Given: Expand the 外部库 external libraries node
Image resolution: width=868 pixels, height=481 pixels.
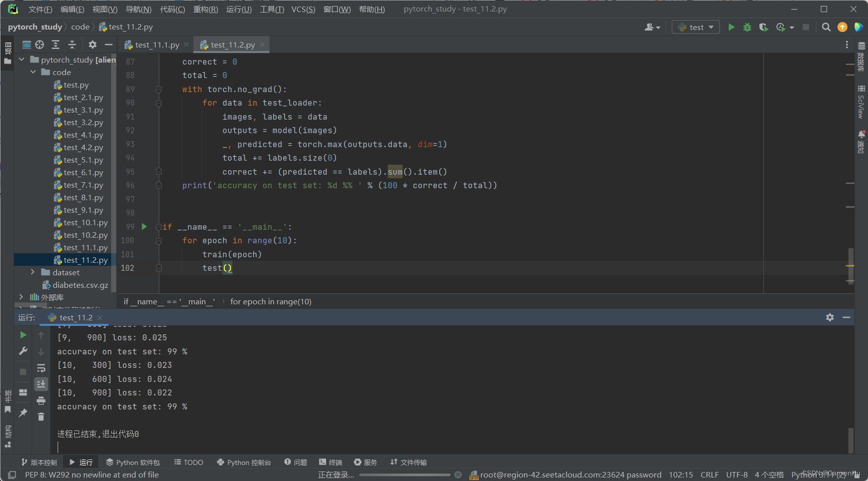Looking at the screenshot, I should (22, 297).
